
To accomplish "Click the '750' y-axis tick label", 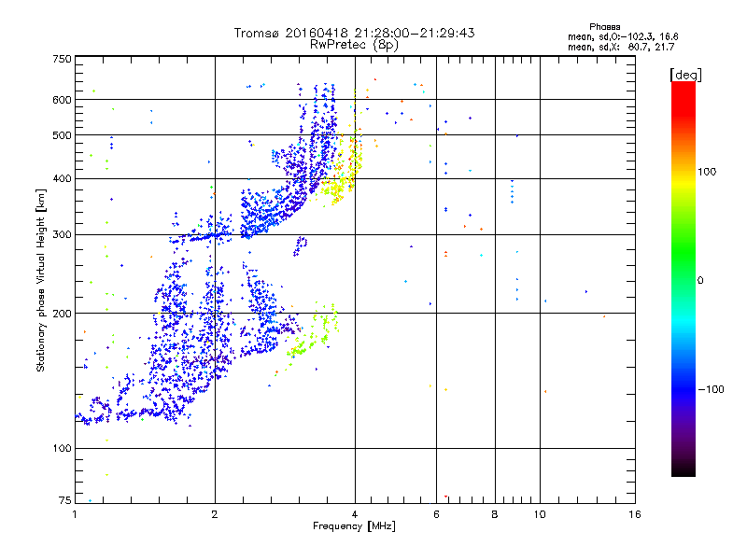I will point(62,59).
